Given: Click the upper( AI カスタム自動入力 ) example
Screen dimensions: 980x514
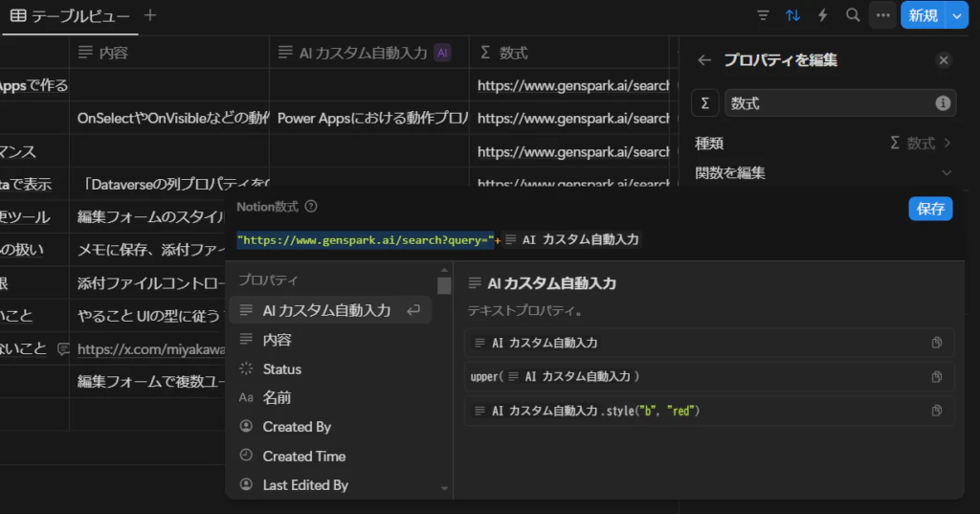Looking at the screenshot, I should (x=709, y=376).
